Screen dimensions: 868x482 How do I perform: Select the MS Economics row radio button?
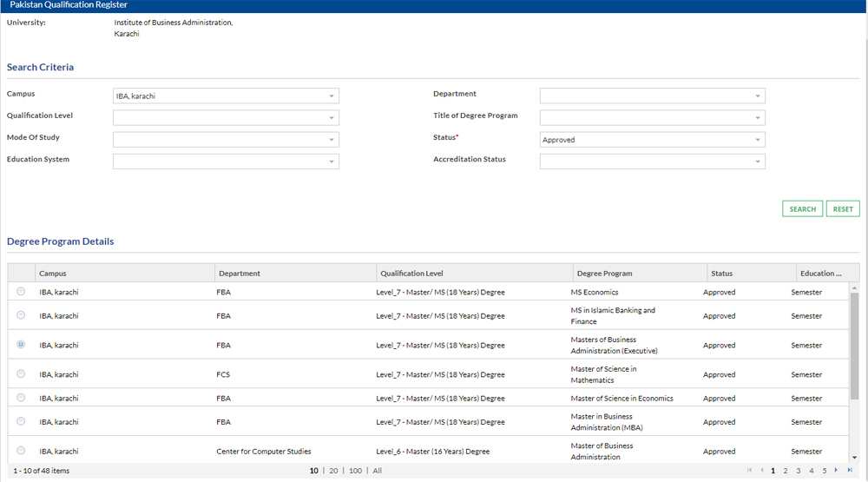coord(21,292)
